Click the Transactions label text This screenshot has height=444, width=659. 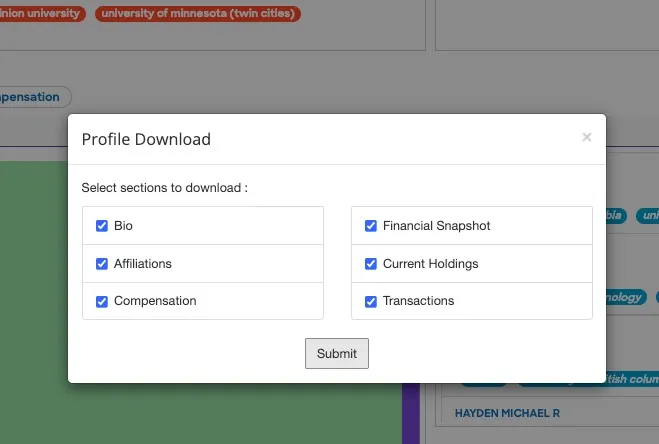418,301
